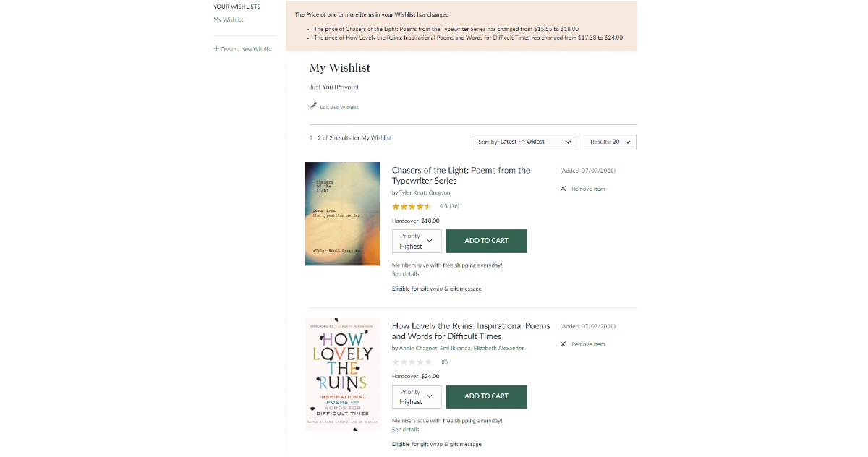The height and width of the screenshot is (457, 868).
Task: Open My Wishlist in the sidebar
Action: (x=229, y=20)
